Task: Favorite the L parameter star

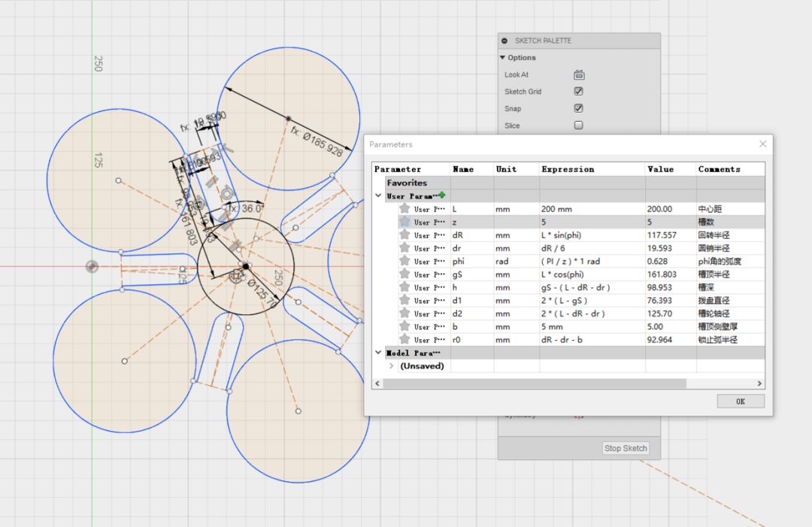Action: tap(404, 209)
